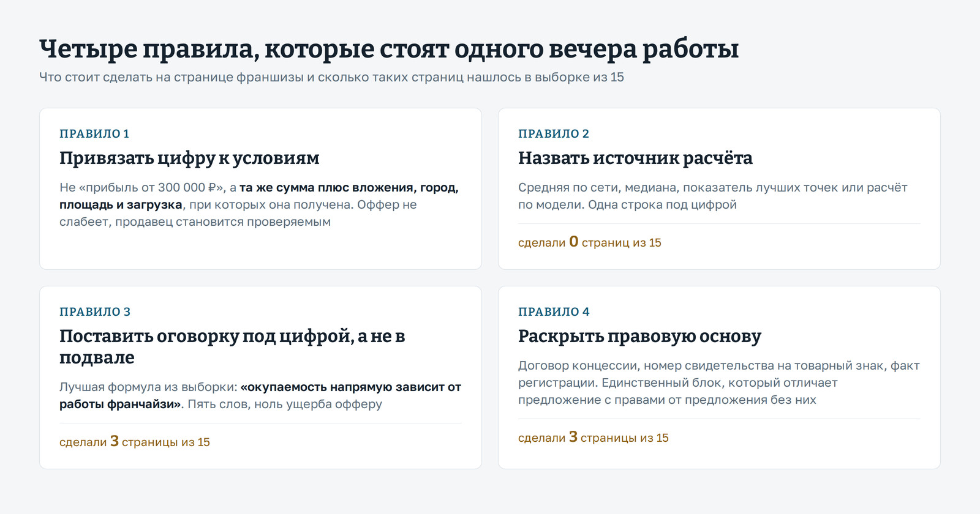Viewport: 980px width, 514px height.
Task: Select the subtitle starting «Что стоит сделать на странице франшизы»
Action: point(331,77)
